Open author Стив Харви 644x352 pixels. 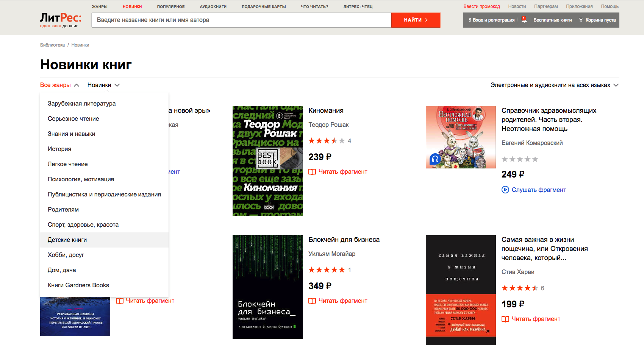(x=518, y=272)
